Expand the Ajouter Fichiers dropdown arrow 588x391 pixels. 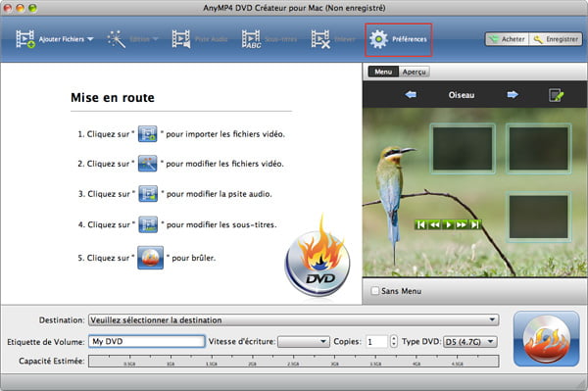90,39
